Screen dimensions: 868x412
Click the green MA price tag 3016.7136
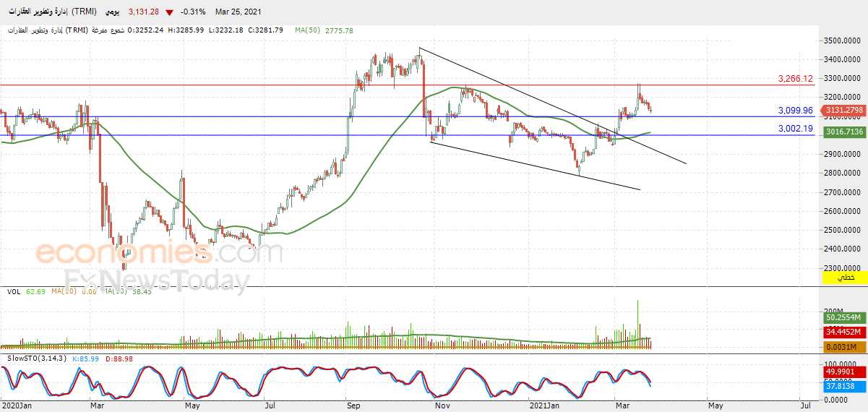[x=844, y=132]
